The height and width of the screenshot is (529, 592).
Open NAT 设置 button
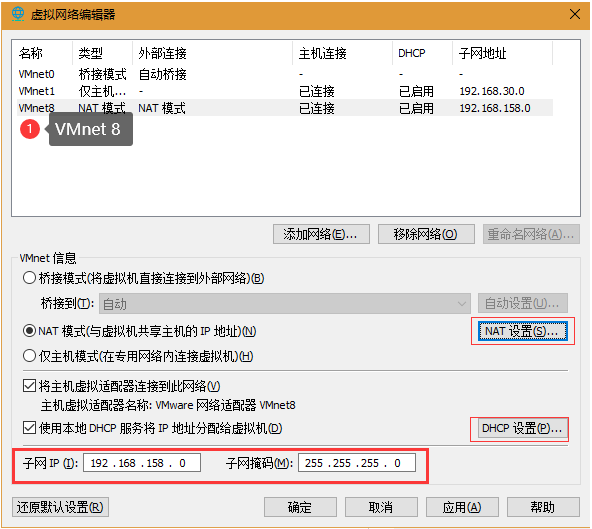[523, 331]
